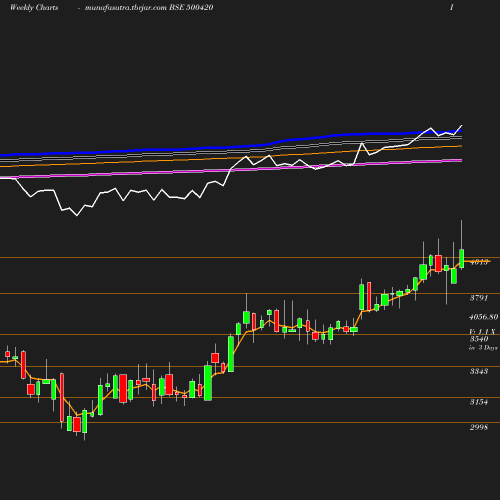The height and width of the screenshot is (500, 500).
Task: Click the rightmost peak of the white indicator line
Action: tap(462, 126)
